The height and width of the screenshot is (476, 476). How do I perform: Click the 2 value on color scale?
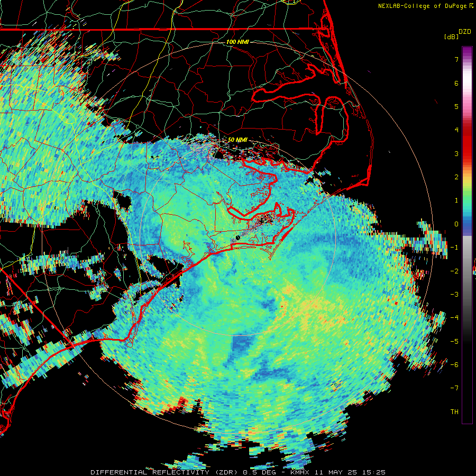[x=456, y=177]
